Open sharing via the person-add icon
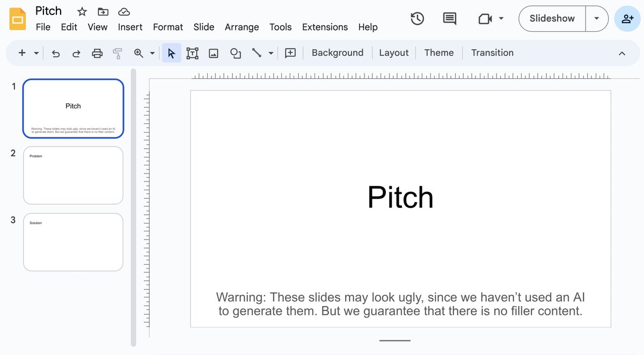The image size is (644, 355). [627, 18]
